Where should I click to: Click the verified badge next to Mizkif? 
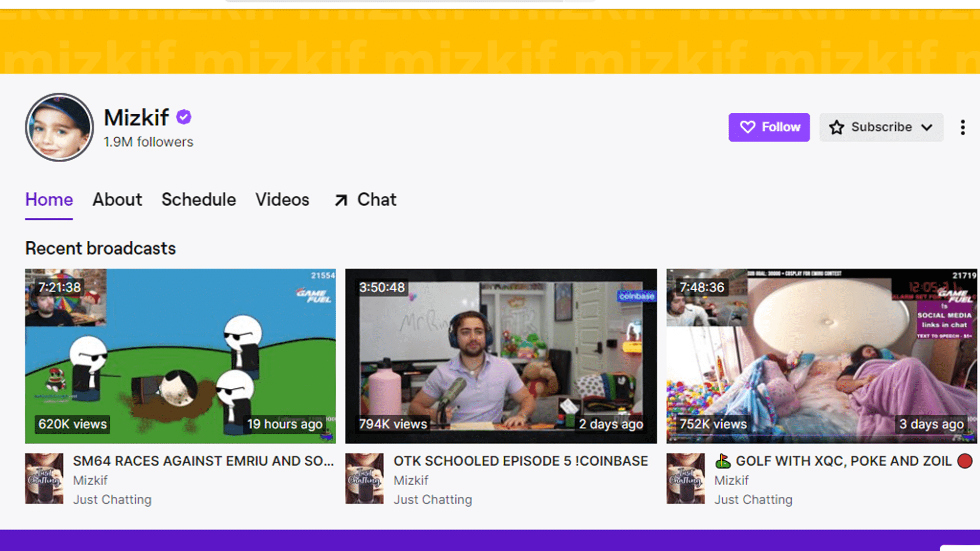pyautogui.click(x=184, y=117)
